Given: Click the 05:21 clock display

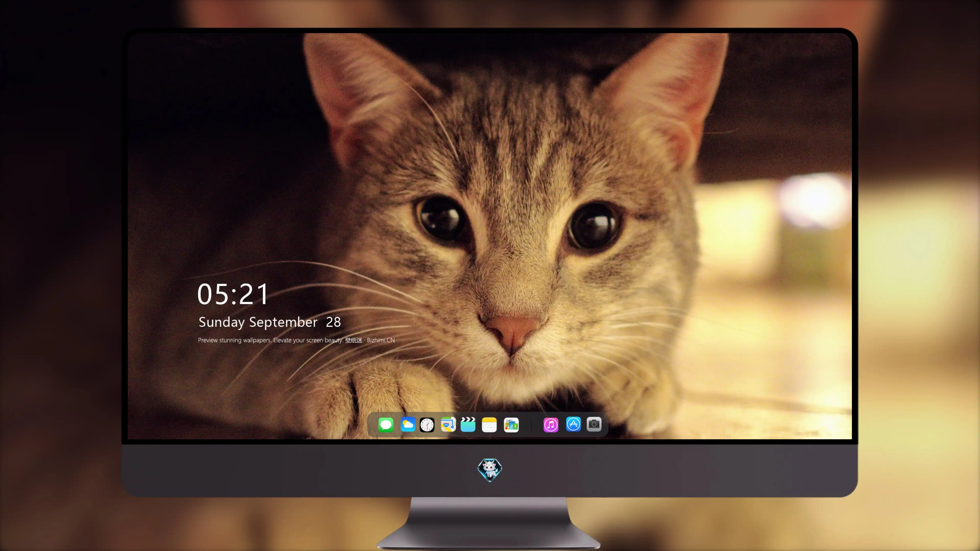Looking at the screenshot, I should tap(233, 294).
